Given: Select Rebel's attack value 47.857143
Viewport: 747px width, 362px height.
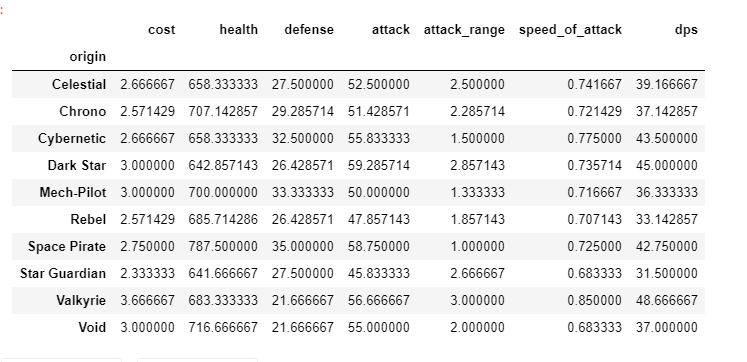Looking at the screenshot, I should pyautogui.click(x=379, y=220).
